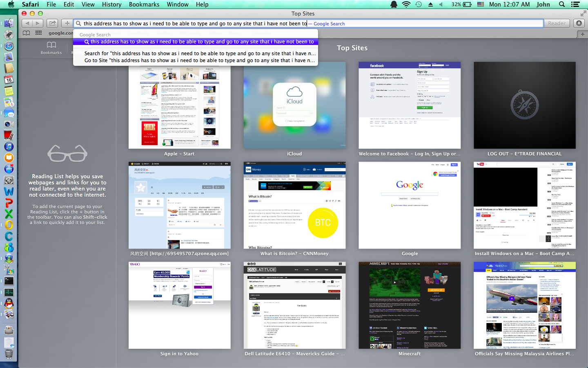Open Finder from the Dock
The image size is (588, 368).
coord(9,23)
